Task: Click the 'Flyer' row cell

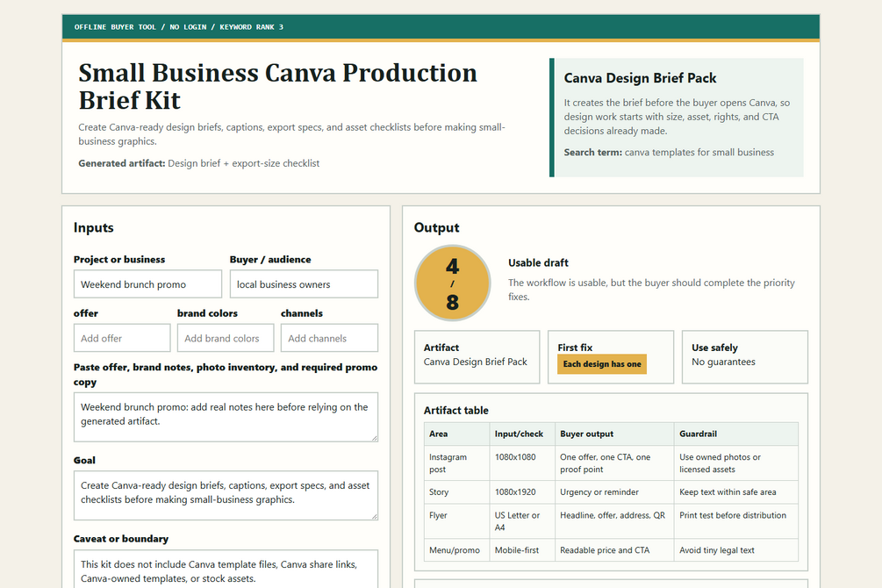Action: tap(456, 521)
